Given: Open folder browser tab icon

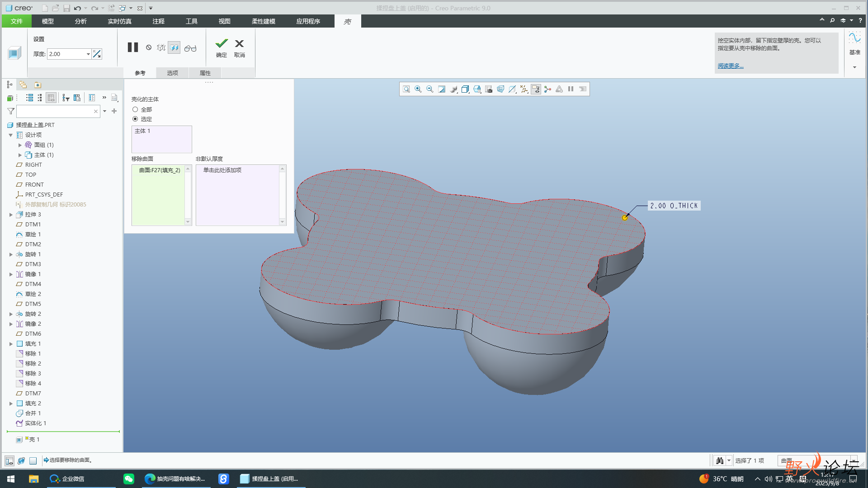Looking at the screenshot, I should [x=23, y=84].
